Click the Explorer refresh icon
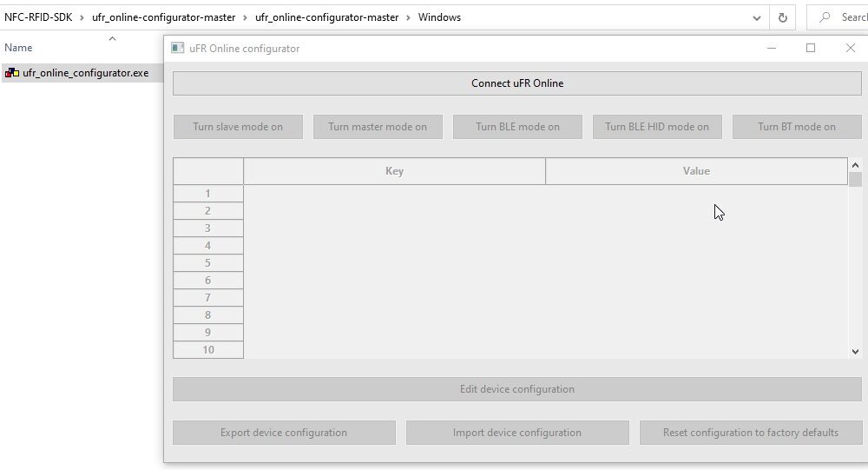This screenshot has height=470, width=868. coord(782,17)
